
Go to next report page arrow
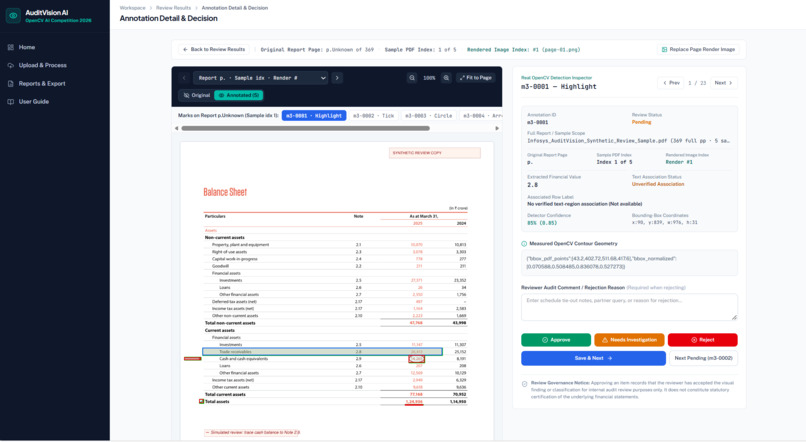337,78
